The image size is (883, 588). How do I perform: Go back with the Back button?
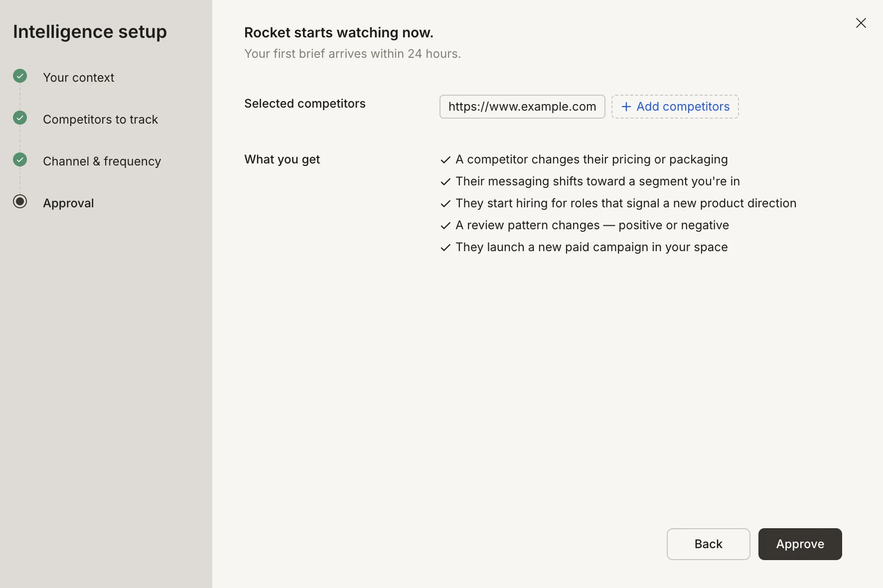(708, 544)
